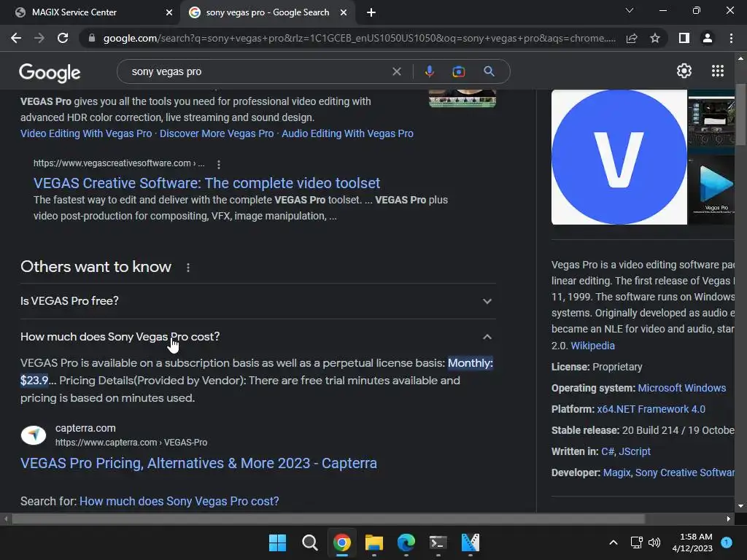This screenshot has width=747, height=560.
Task: Search for How much does Sony Vegas Pro cost
Action: tap(179, 501)
